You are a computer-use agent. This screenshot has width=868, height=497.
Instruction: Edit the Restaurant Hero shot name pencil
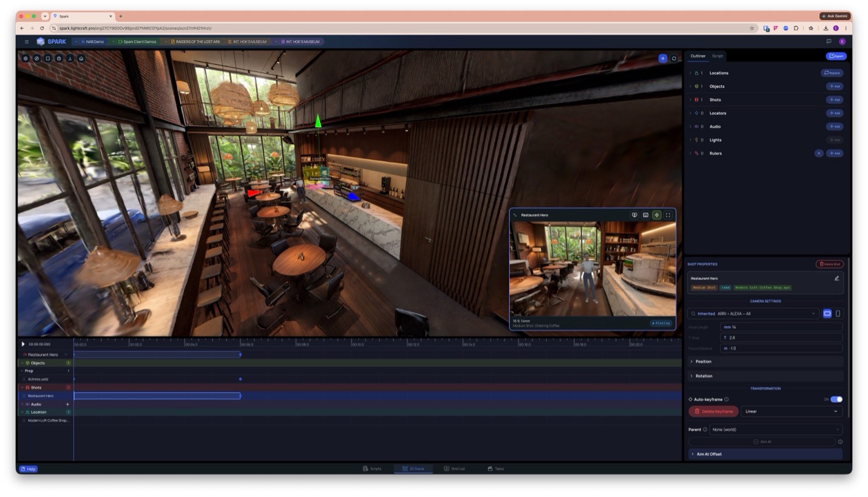(836, 278)
